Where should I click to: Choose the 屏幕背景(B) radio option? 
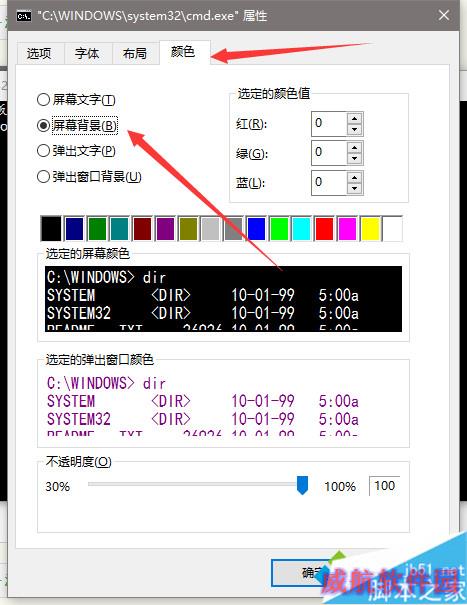coord(77,125)
